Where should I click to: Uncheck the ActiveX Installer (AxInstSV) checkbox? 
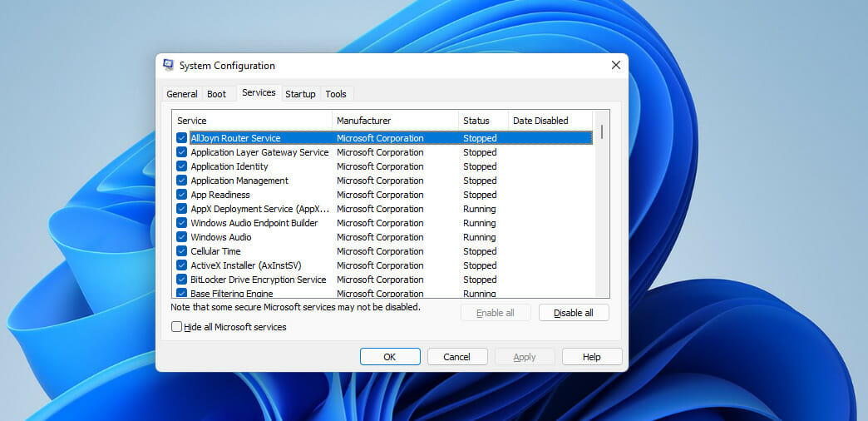click(181, 265)
